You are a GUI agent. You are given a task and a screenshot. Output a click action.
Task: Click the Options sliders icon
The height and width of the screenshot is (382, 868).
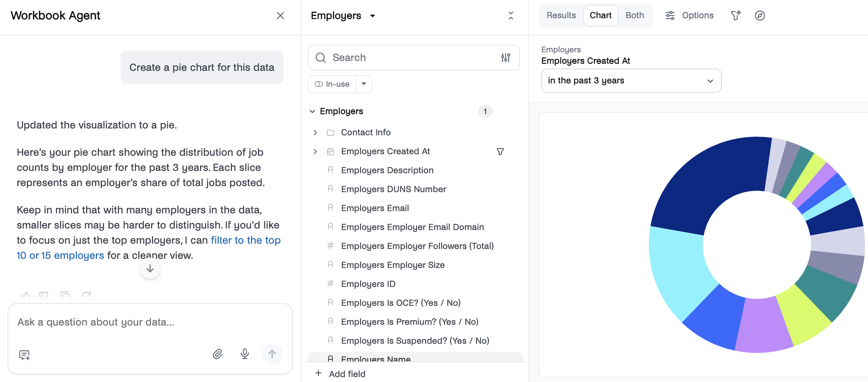coord(670,16)
